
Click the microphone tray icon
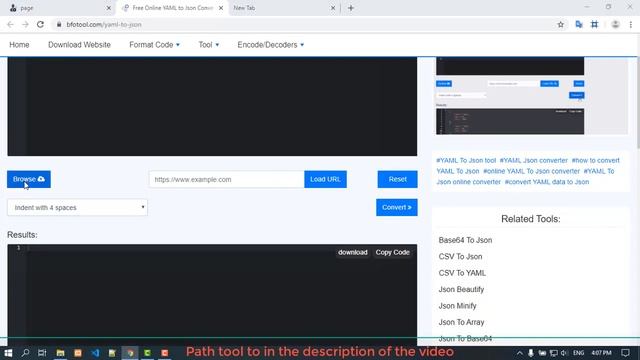coord(530,353)
